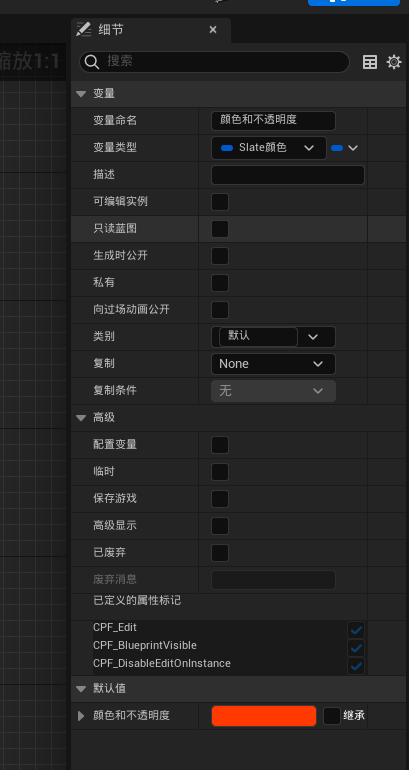Enable the 配置变量 checkbox
409x770 pixels.
pyautogui.click(x=219, y=445)
